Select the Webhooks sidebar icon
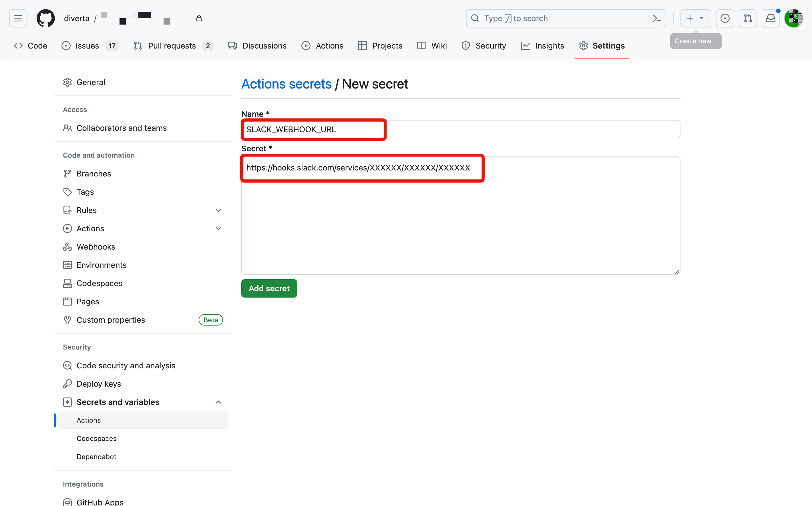 click(x=67, y=246)
